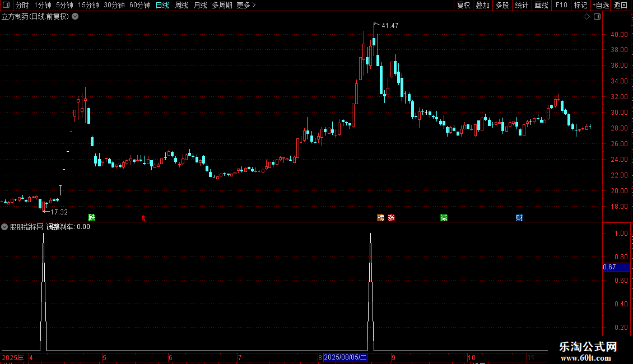Click the green 减 event marker
This screenshot has height=364, width=633.
pos(444,217)
